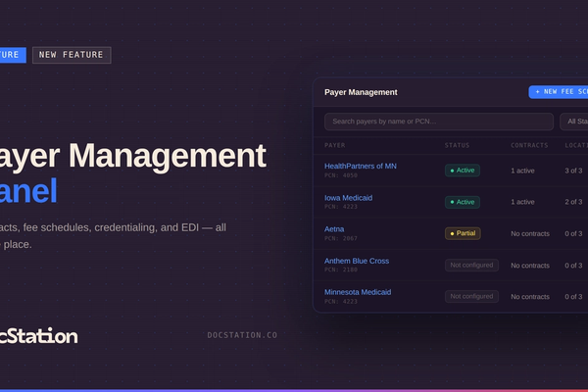Viewport: 588px width, 392px height.
Task: Click '2 of 3' locations for Iowa Medicaid
Action: 573,202
